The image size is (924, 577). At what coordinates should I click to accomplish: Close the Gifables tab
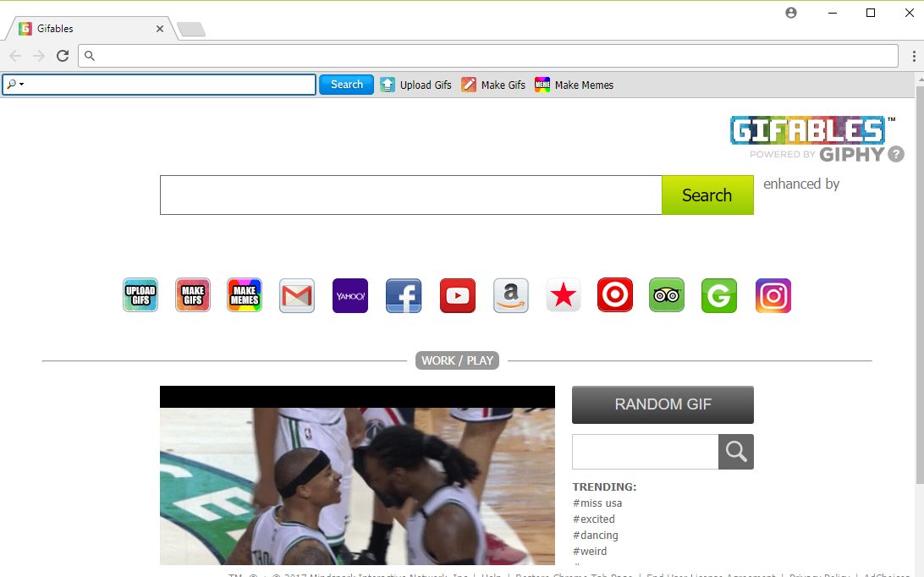click(x=160, y=28)
